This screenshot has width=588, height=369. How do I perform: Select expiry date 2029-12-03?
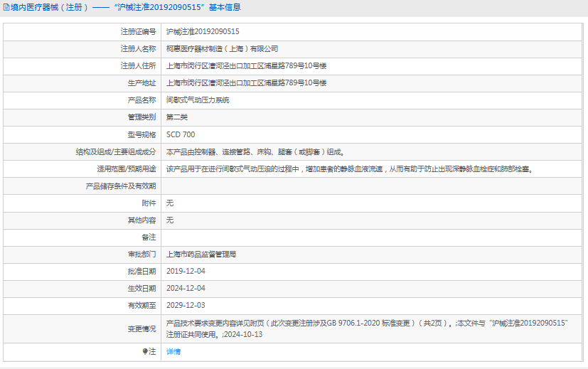(186, 305)
